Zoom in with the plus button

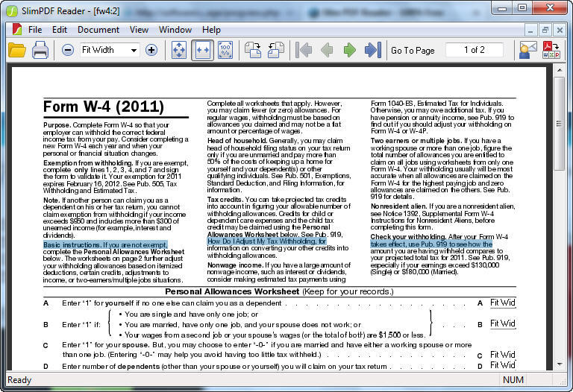tap(151, 50)
